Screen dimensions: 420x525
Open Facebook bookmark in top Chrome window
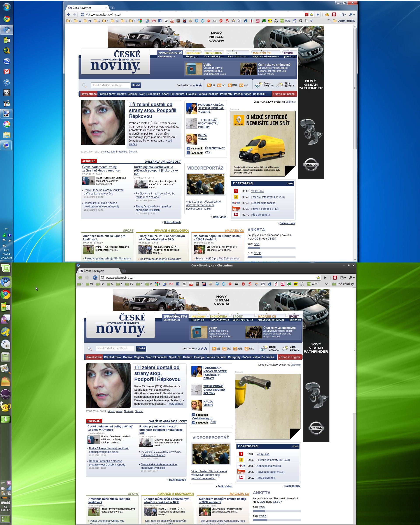[x=160, y=21]
